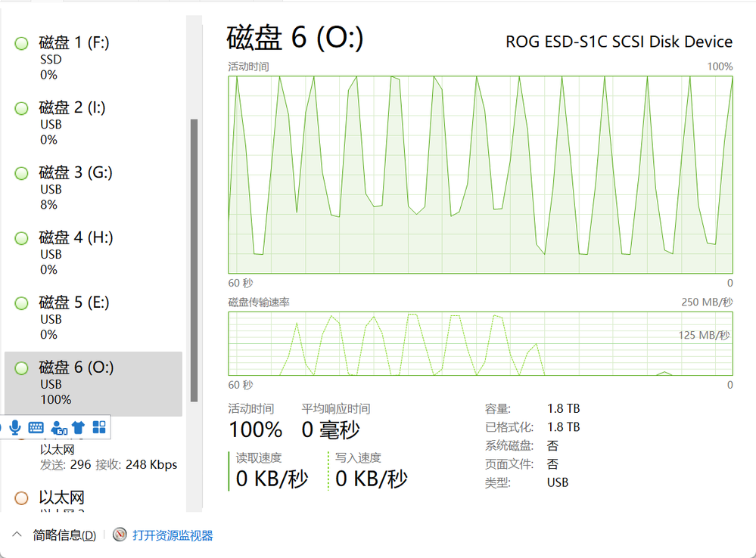This screenshot has width=756, height=558.
Task: Click the sidebar vertical scrollbar thumb
Action: click(194, 260)
